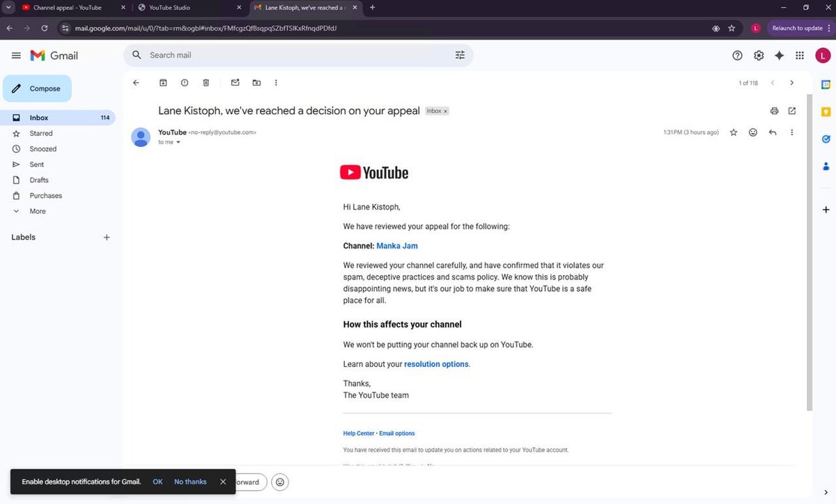Open resolution options link
836x504 pixels.
click(x=436, y=364)
